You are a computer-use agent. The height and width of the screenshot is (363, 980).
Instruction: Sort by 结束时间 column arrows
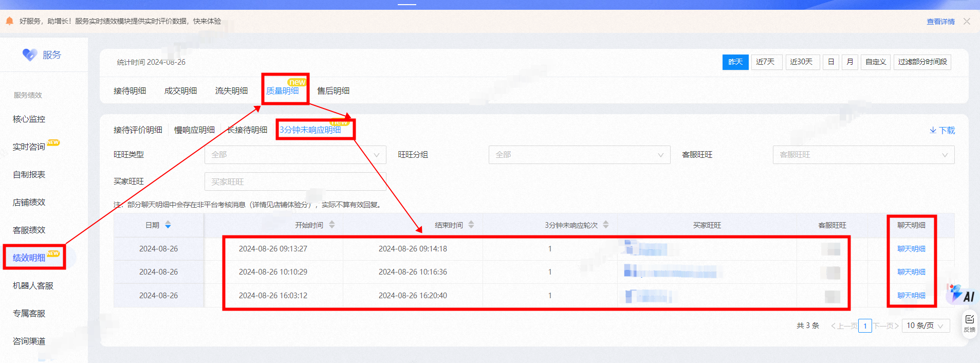(x=471, y=225)
